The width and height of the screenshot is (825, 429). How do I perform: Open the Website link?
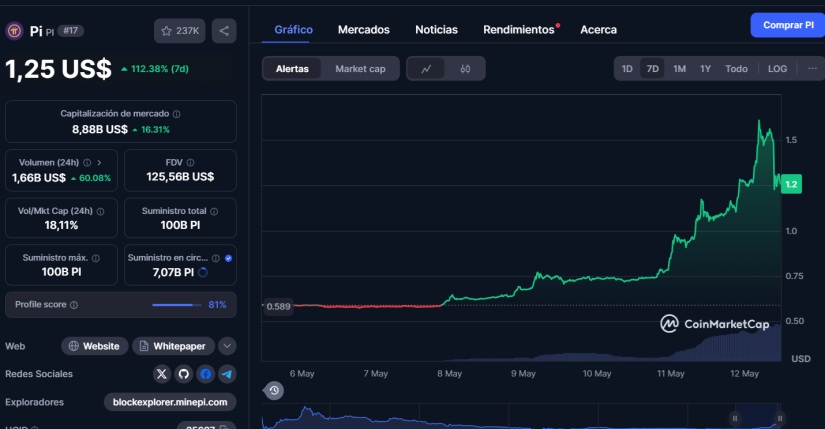(x=95, y=346)
